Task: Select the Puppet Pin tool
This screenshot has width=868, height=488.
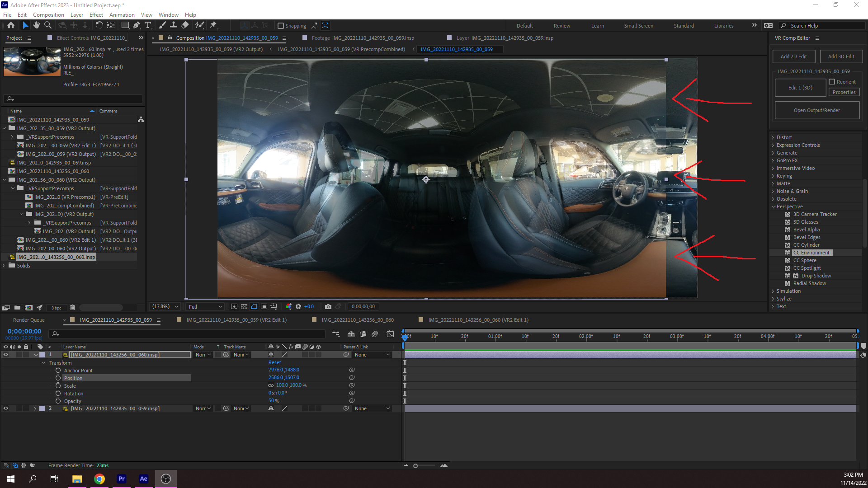Action: (x=213, y=25)
